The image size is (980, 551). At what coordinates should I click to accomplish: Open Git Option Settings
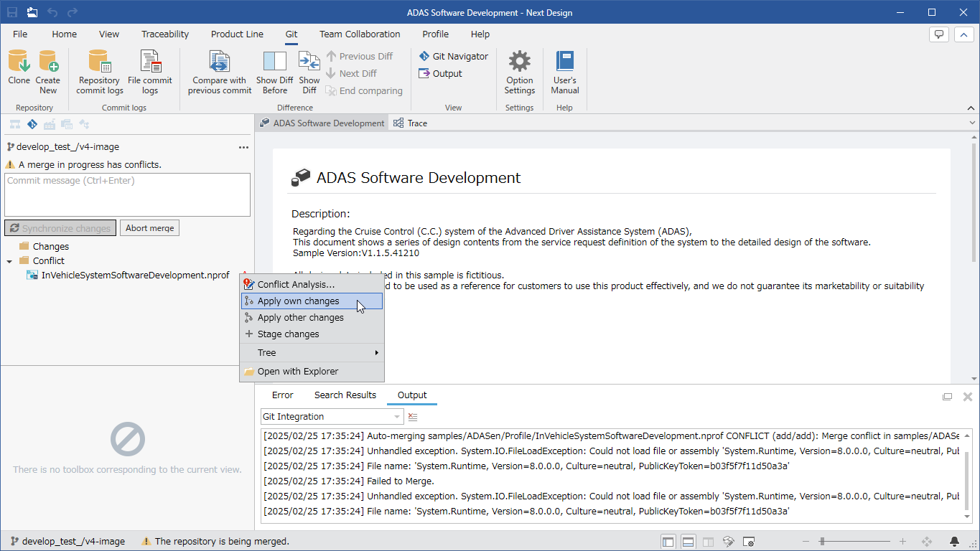tap(520, 72)
